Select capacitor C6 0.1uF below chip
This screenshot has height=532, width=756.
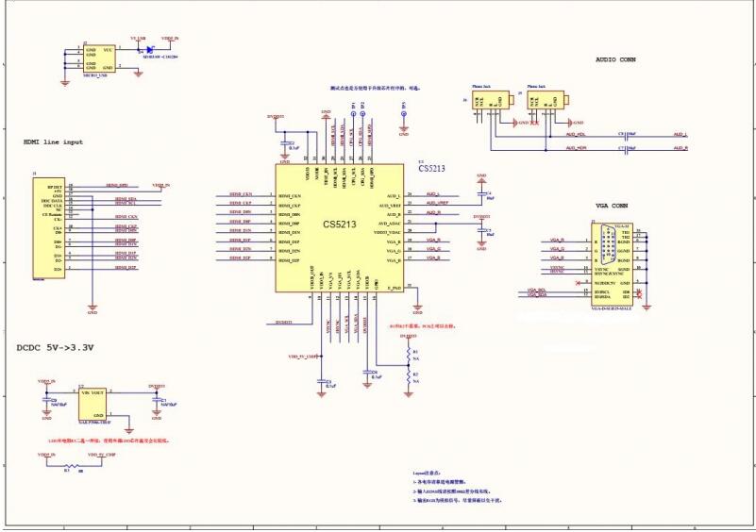[366, 372]
